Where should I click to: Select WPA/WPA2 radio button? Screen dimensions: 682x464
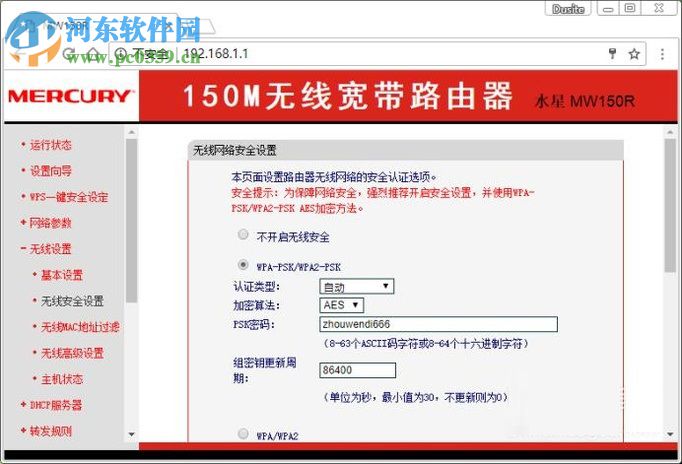[x=243, y=434]
